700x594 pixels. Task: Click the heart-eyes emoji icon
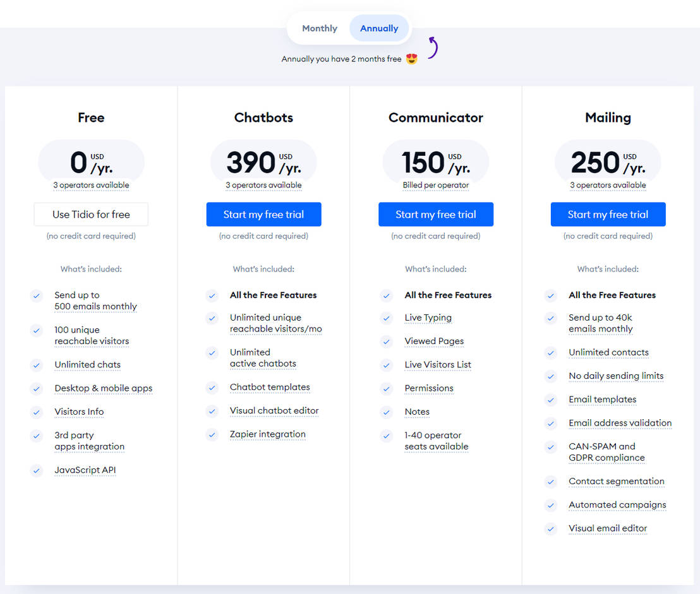point(412,59)
